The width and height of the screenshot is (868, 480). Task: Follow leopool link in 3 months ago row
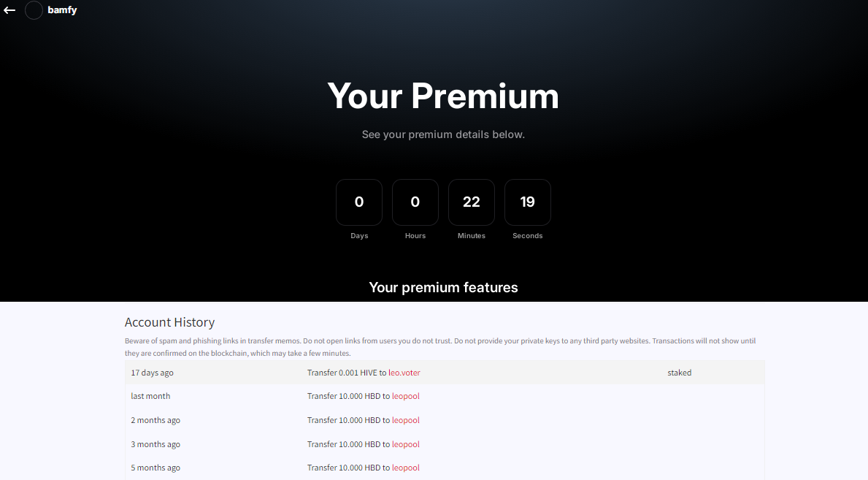coord(405,444)
